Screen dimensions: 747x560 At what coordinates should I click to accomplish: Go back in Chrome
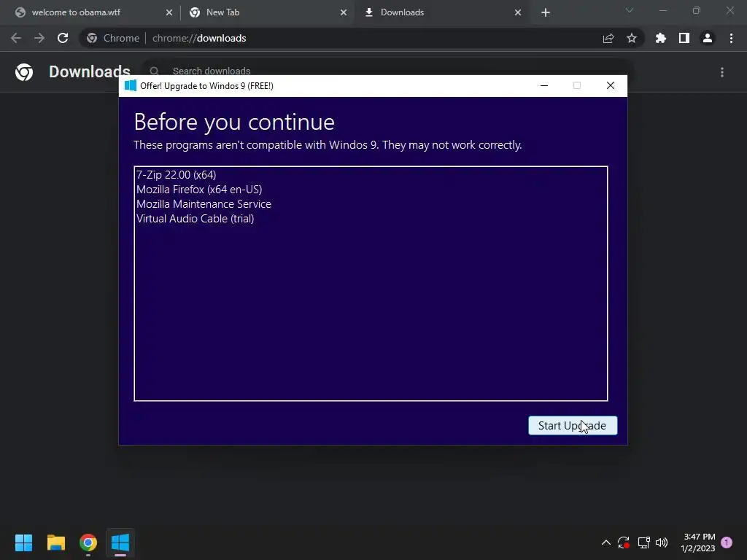tap(16, 38)
